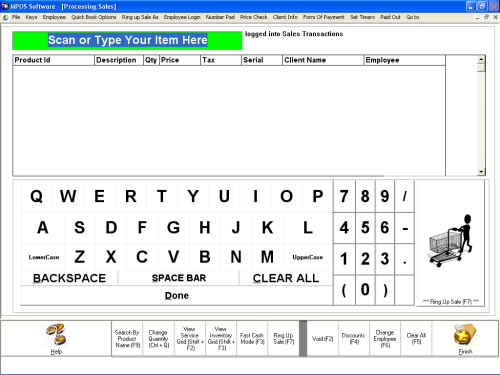This screenshot has width=500, height=375.
Task: Click the Price column header
Action: point(180,60)
